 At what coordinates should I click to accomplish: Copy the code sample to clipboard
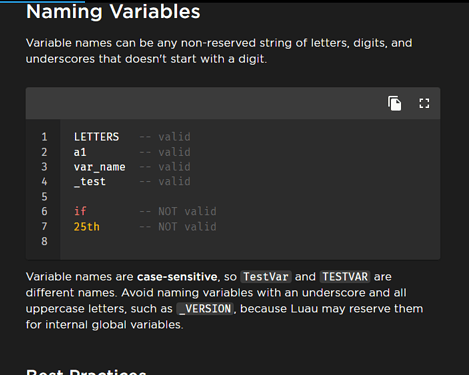coord(395,103)
